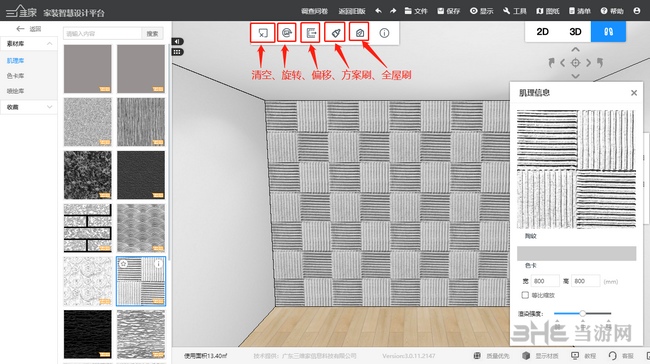The width and height of the screenshot is (650, 364).
Task: Open the 文件 file menu
Action: click(x=416, y=11)
